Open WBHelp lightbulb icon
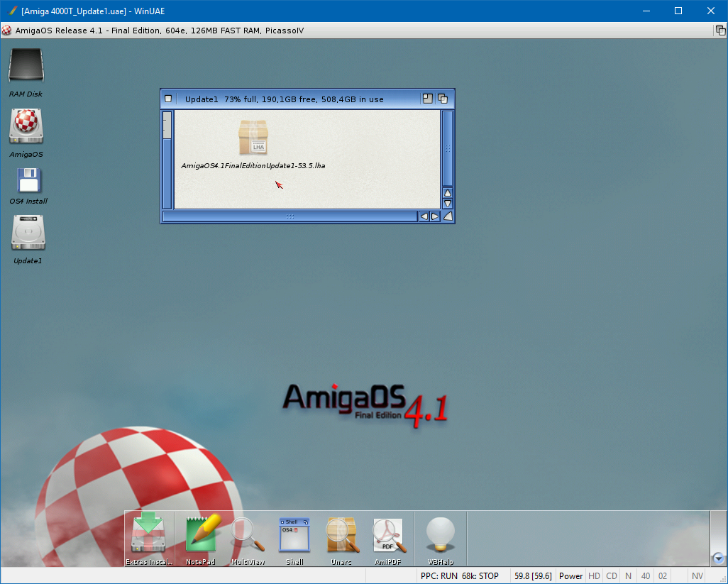The image size is (728, 584). 440,536
